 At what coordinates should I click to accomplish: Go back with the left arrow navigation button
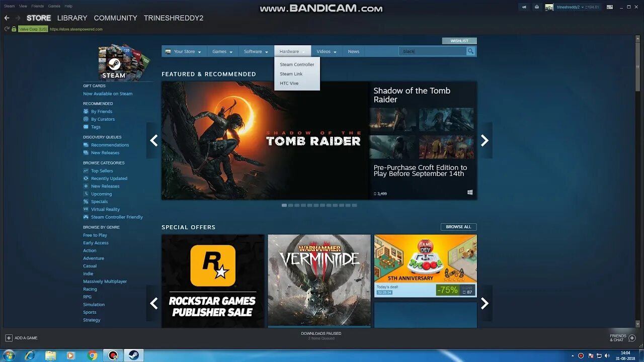point(7,18)
